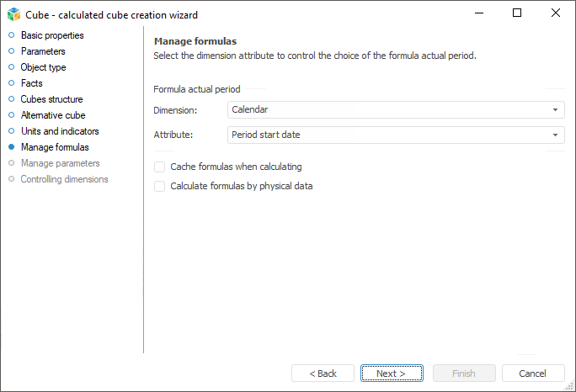Open the Cubes structure wizard page

pos(51,99)
